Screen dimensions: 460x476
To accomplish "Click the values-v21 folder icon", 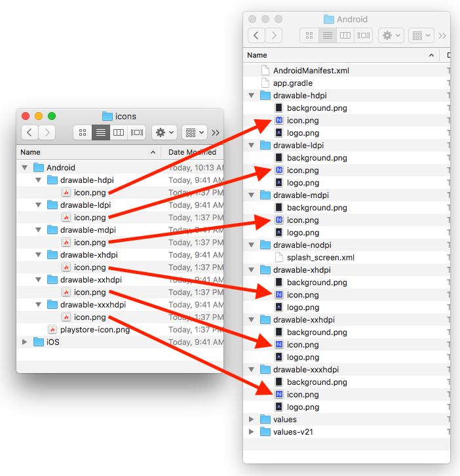I will (265, 431).
